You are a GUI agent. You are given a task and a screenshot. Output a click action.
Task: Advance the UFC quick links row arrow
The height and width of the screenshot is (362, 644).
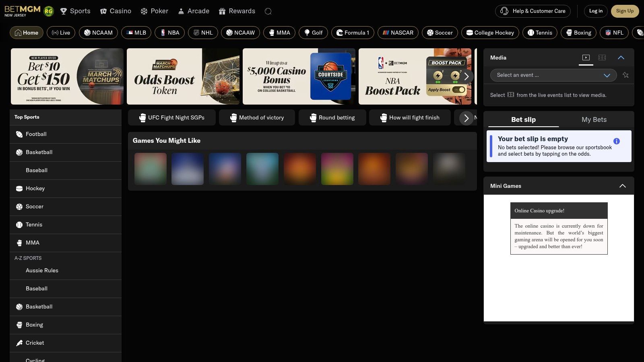466,118
